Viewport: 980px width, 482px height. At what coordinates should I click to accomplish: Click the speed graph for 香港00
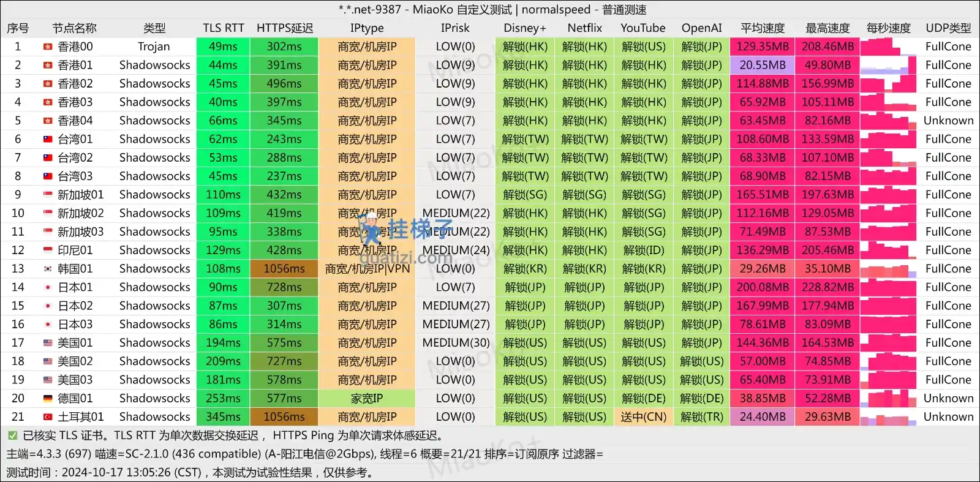coord(889,47)
